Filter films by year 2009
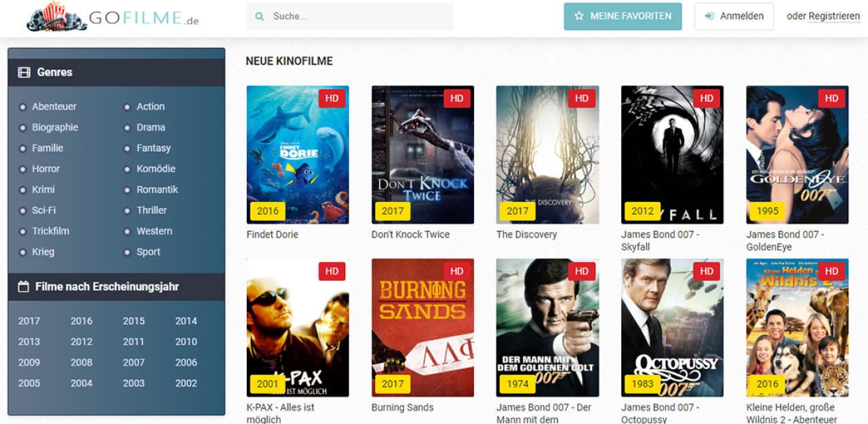 click(29, 362)
